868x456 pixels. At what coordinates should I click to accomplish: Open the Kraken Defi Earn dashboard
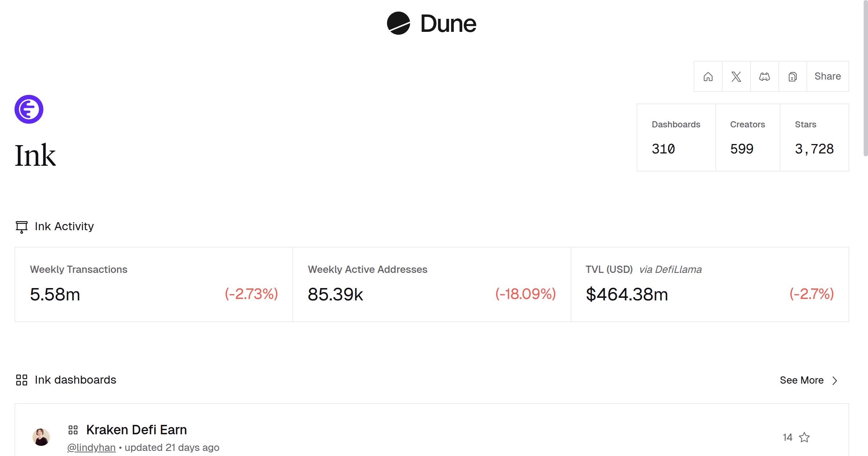[136, 430]
